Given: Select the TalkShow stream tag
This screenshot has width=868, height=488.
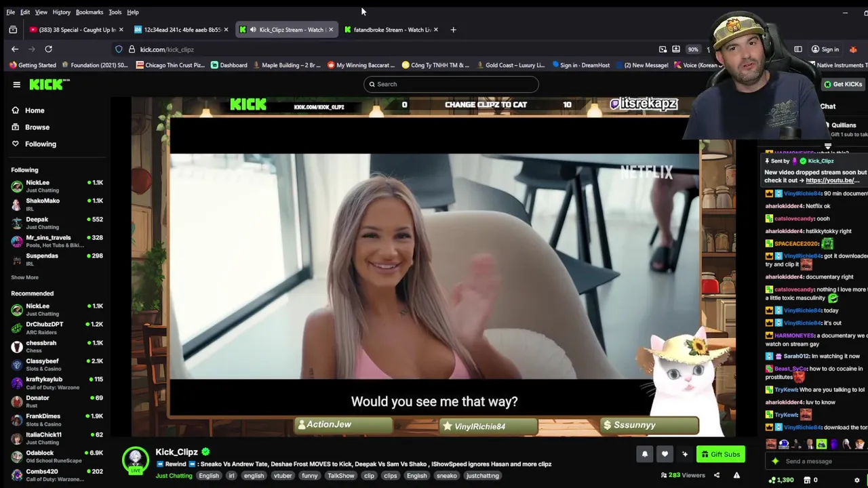Looking at the screenshot, I should click(x=341, y=476).
